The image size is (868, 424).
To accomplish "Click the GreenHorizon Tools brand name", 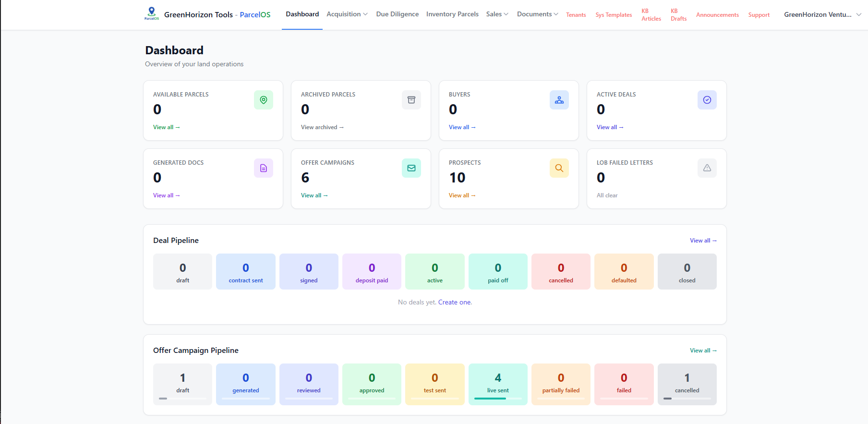I will 198,15.
